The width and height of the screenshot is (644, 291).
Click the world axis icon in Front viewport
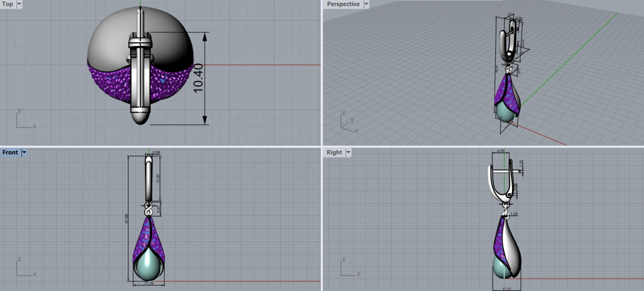(x=24, y=268)
